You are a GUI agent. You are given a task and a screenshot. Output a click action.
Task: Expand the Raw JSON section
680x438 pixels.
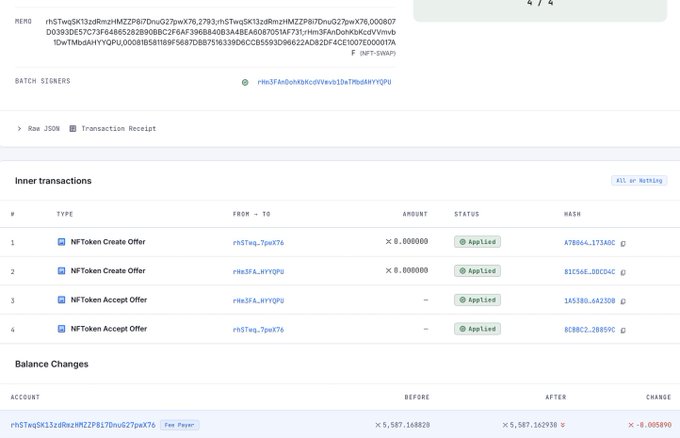[x=39, y=129]
